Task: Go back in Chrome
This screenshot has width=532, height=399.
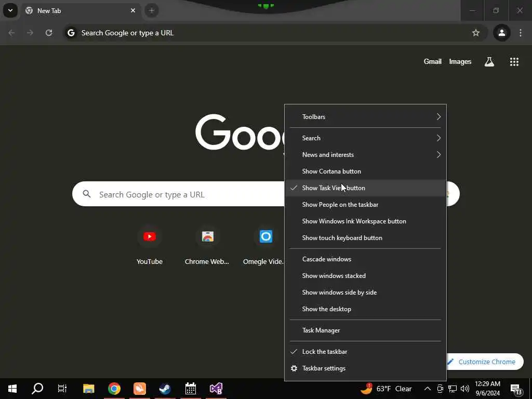Action: (x=11, y=33)
